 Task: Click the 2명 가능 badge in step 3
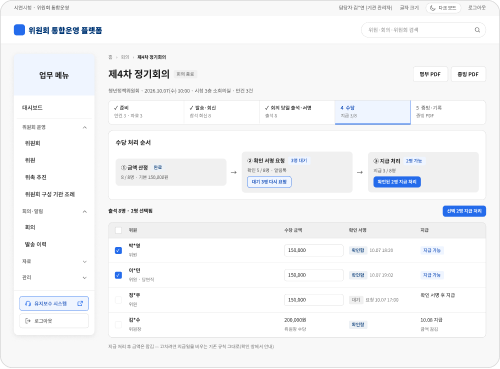pyautogui.click(x=414, y=161)
